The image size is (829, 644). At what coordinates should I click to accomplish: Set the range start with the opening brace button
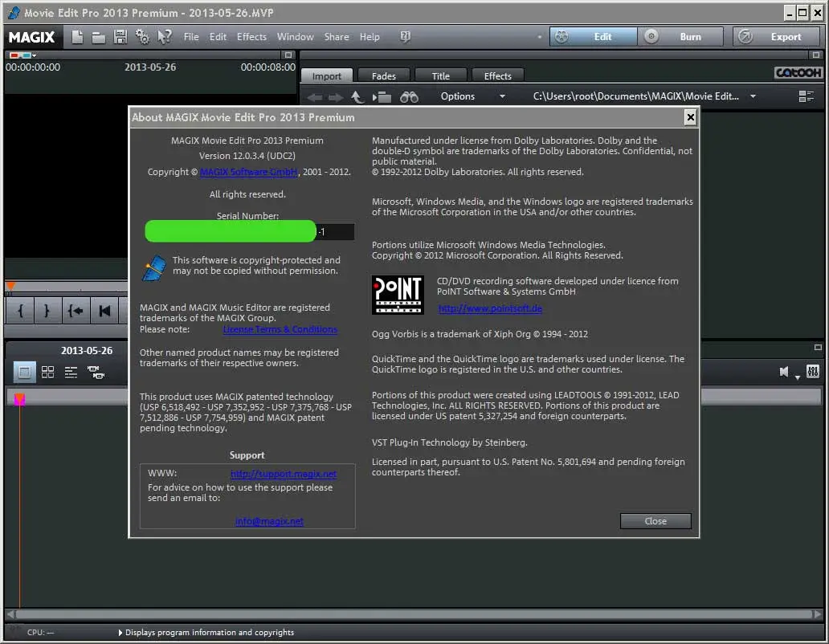[20, 311]
